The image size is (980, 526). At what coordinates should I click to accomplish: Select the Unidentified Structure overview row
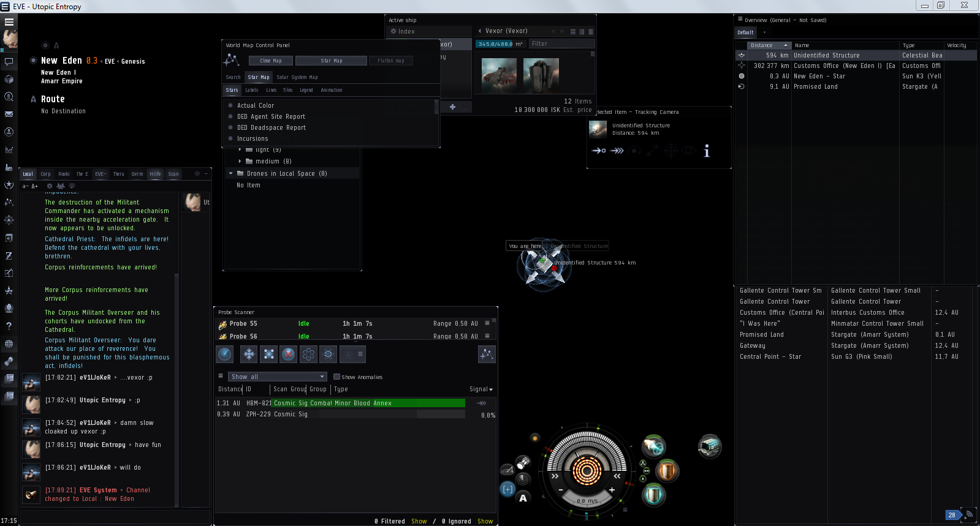pyautogui.click(x=856, y=55)
